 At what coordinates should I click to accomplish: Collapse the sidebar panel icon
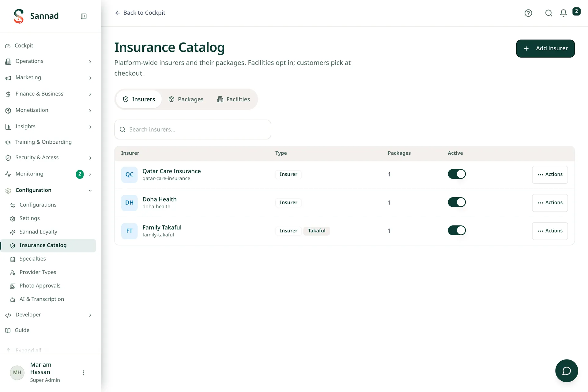click(84, 16)
